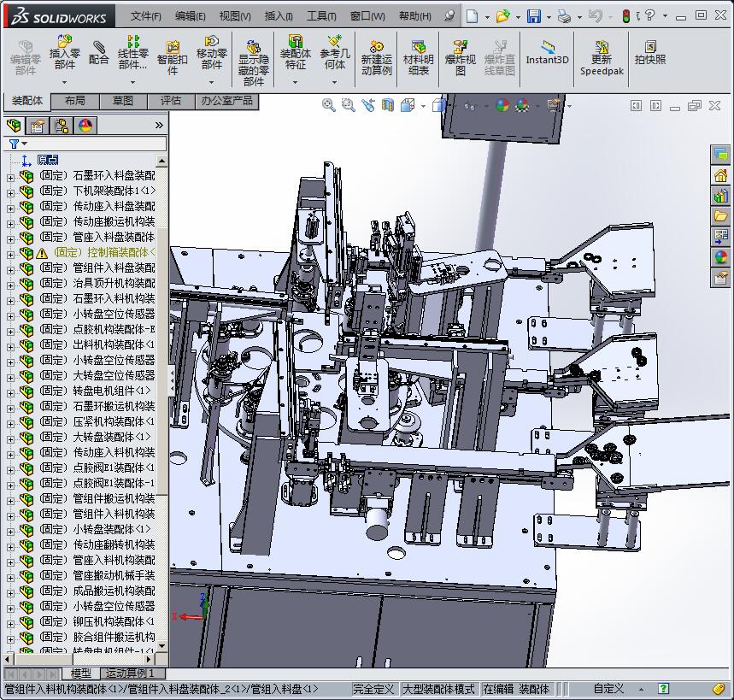734x700 pixels.
Task: Toggle the Instant3D mode button
Action: click(x=547, y=53)
